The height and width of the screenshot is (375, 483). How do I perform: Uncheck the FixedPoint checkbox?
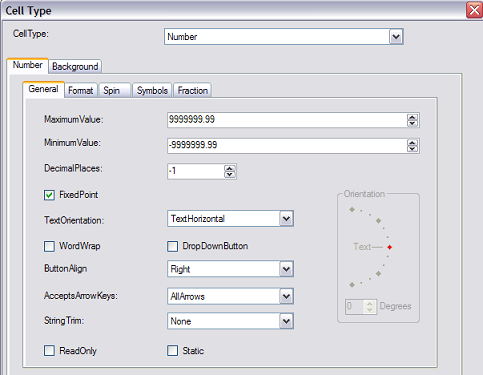49,195
